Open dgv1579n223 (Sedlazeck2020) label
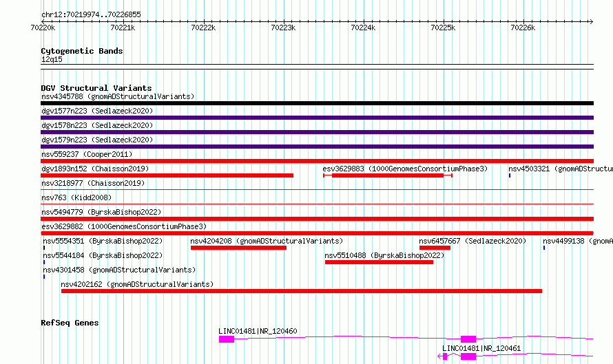The height and width of the screenshot is (364, 613). tap(97, 140)
